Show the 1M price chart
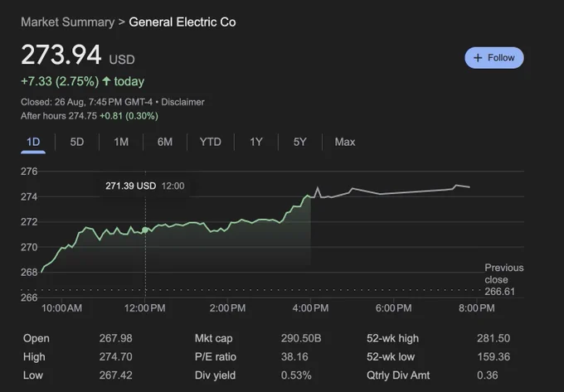 point(121,142)
